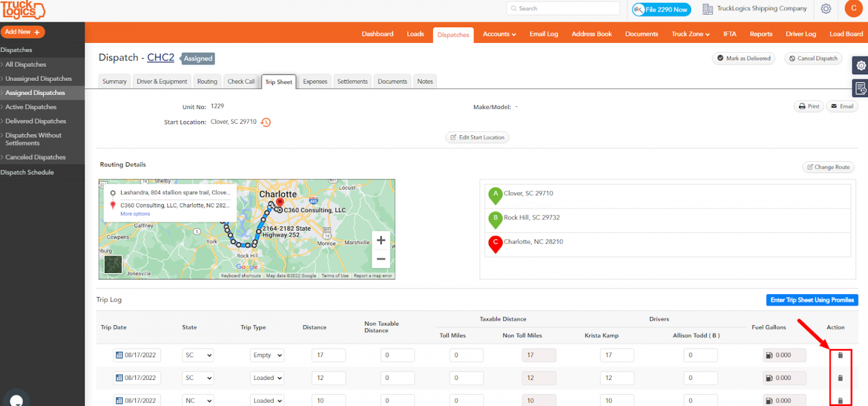This screenshot has width=868, height=406.
Task: Click the orange history icon next to Start Location
Action: pos(266,122)
